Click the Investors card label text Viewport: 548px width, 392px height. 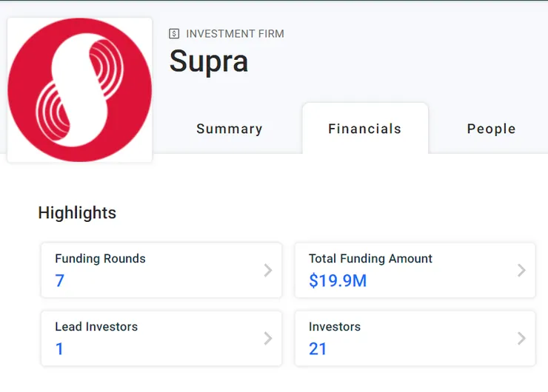coord(335,327)
